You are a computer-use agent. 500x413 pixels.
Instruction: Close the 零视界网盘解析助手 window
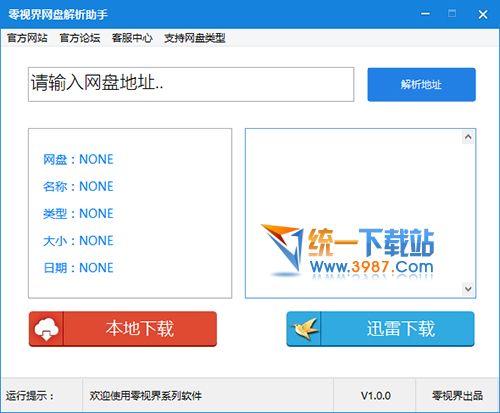tap(483, 14)
